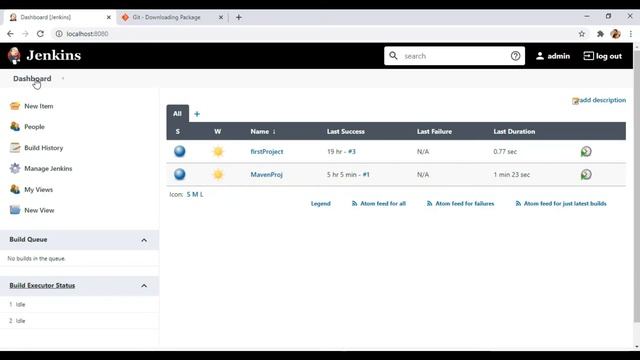Open MavenProj build #1 link
This screenshot has height=360, width=640.
click(x=366, y=174)
